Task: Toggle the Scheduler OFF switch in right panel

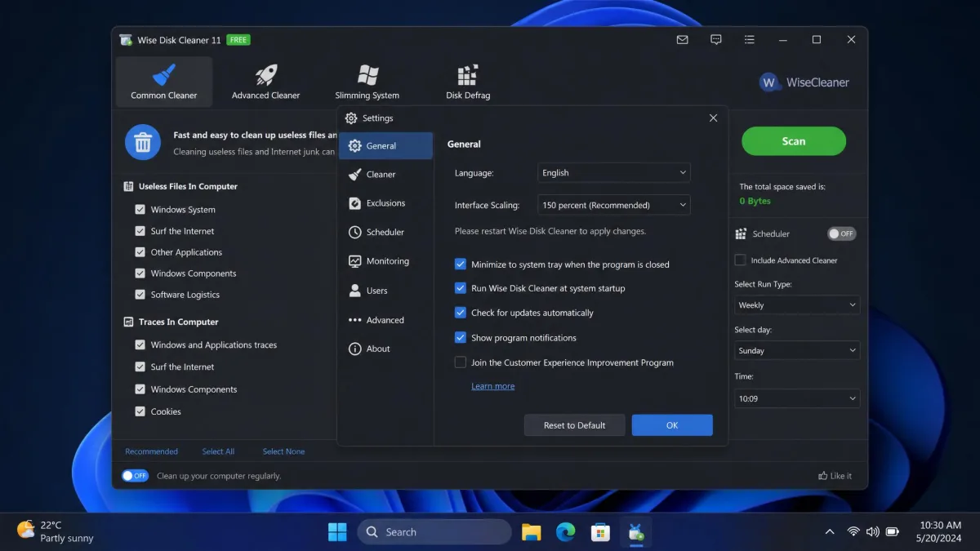Action: click(841, 233)
